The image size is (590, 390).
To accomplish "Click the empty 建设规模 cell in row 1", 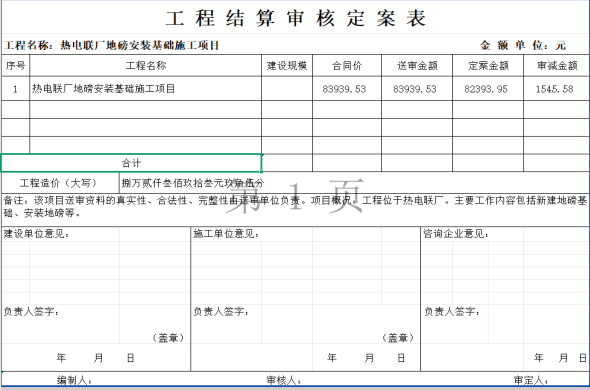I will [x=287, y=89].
